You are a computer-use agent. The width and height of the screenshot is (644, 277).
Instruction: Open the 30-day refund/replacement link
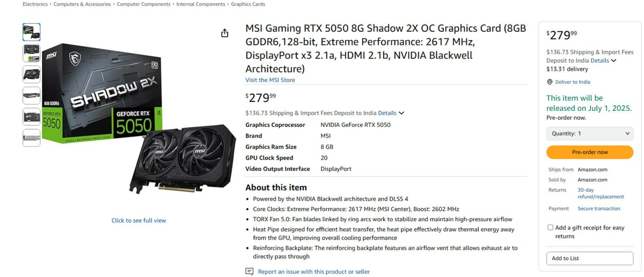click(x=601, y=193)
